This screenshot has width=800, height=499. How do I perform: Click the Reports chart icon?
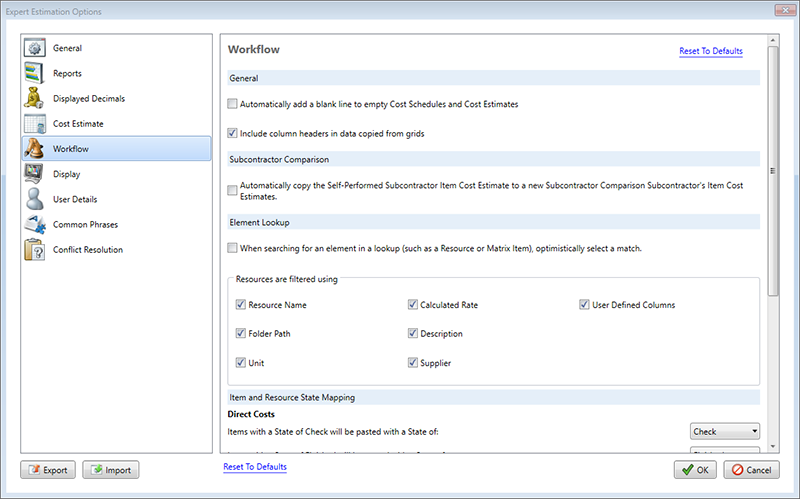[36, 73]
